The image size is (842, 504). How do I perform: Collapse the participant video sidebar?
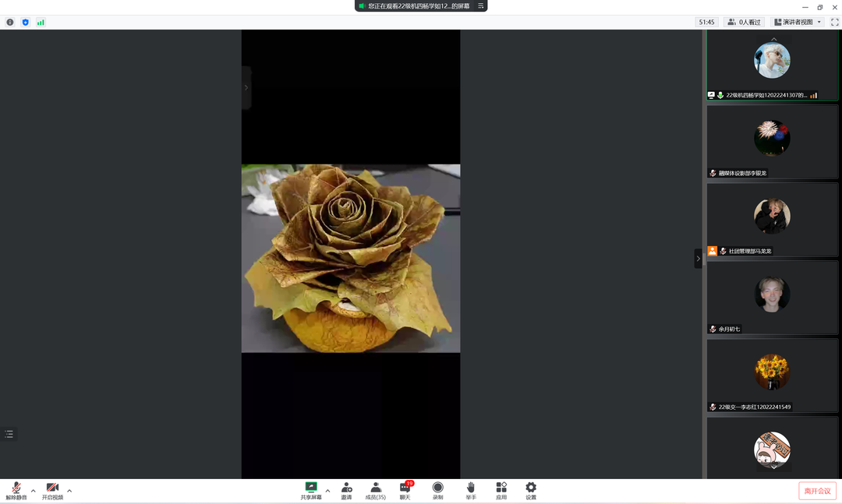(x=698, y=259)
